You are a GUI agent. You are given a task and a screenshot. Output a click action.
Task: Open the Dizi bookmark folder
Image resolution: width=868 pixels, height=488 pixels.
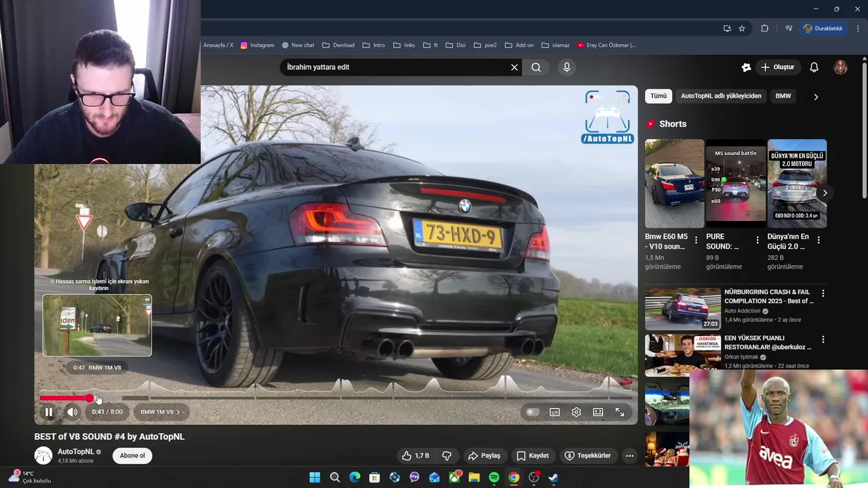[x=456, y=45]
